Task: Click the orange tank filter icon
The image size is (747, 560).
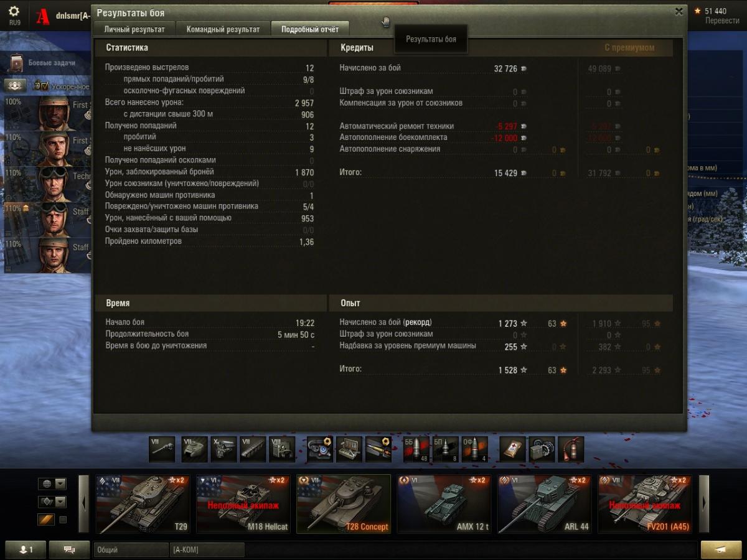Action: [46, 519]
